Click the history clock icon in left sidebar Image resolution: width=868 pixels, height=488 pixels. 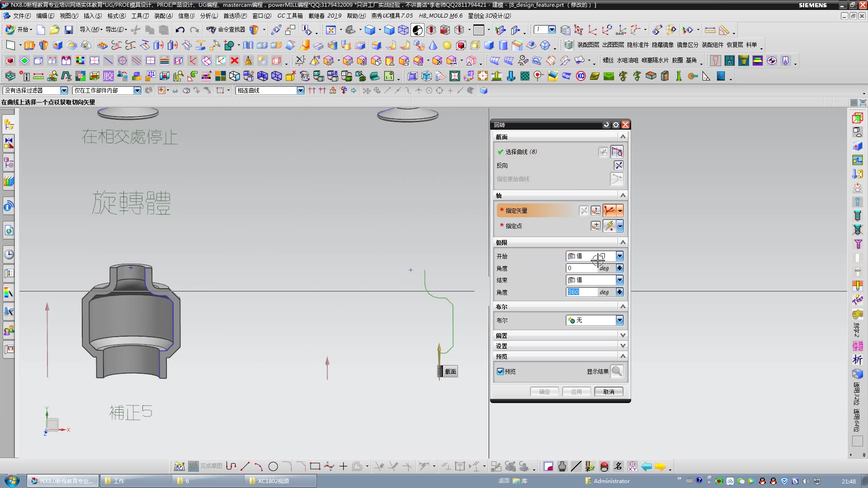(x=9, y=254)
